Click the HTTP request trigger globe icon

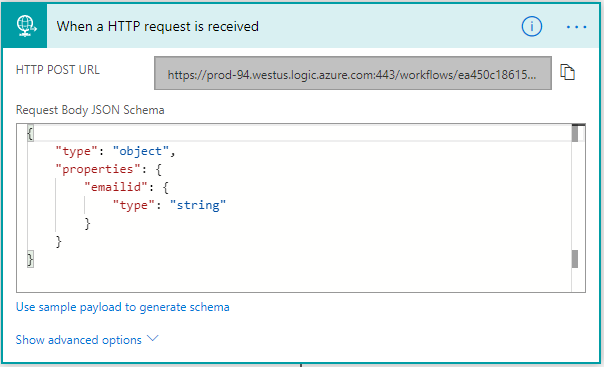25,26
